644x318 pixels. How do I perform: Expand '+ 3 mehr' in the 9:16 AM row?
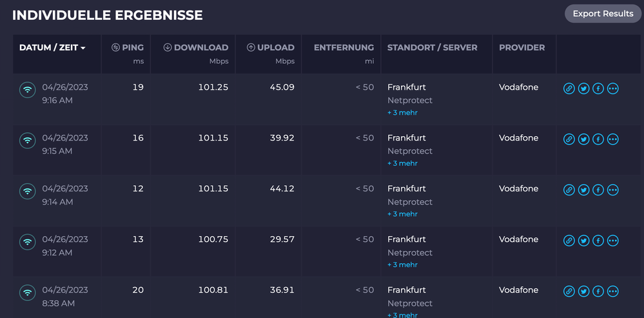(x=402, y=113)
